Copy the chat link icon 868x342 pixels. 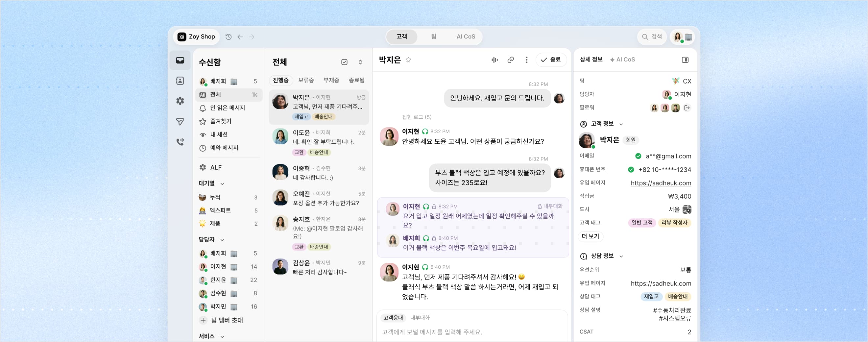click(x=511, y=60)
